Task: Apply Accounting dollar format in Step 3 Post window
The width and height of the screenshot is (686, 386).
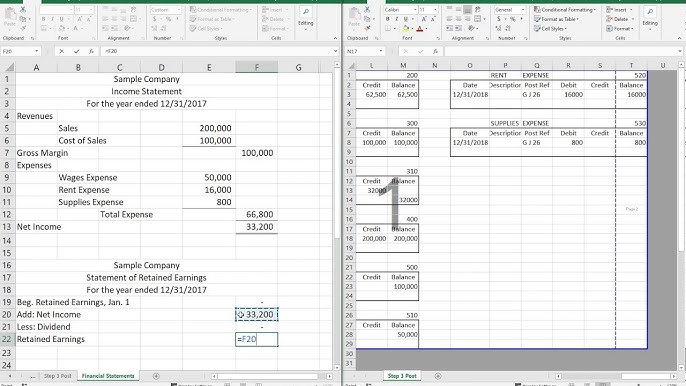Action: pos(499,19)
